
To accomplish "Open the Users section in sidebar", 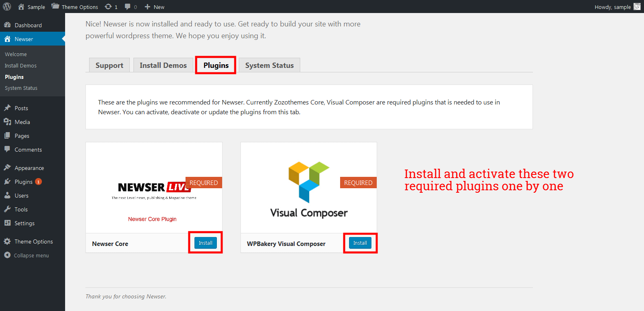I will (22, 196).
